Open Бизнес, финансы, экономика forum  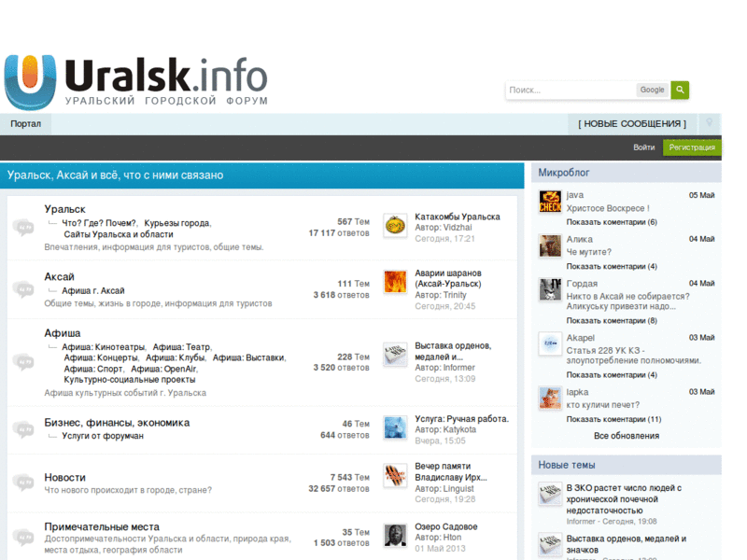(117, 423)
